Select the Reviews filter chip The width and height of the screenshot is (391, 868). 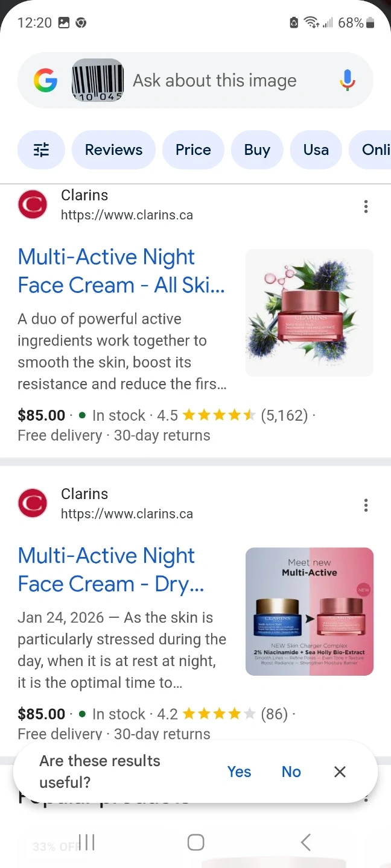coord(113,150)
